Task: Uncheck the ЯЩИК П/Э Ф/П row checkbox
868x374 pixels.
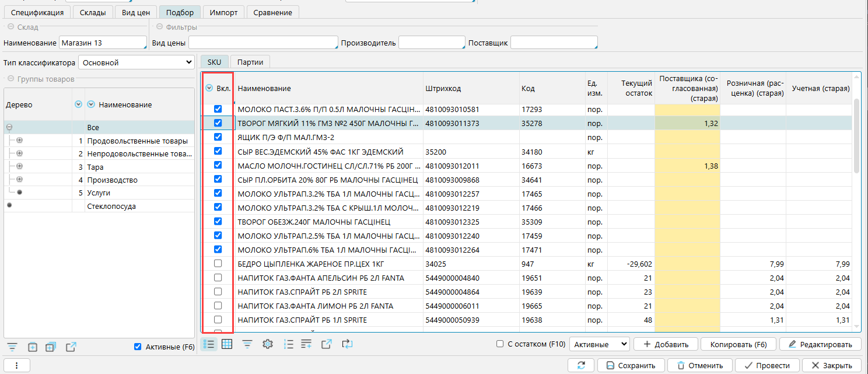Action: pyautogui.click(x=218, y=137)
